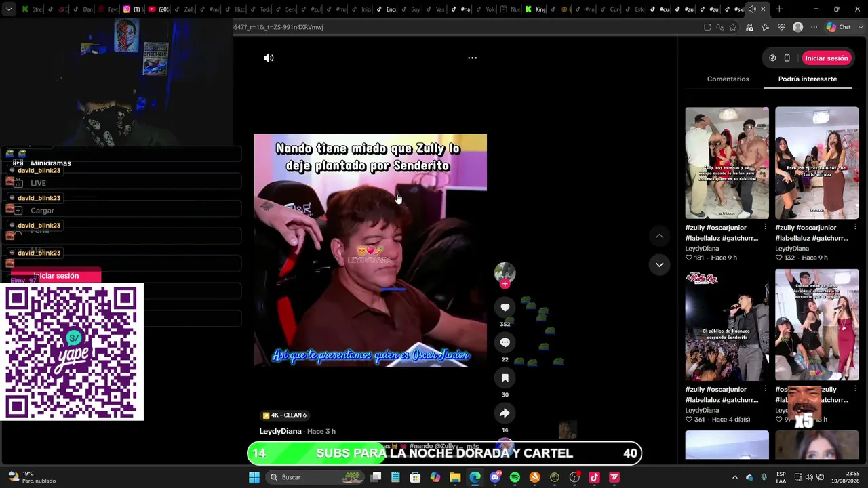Screen dimensions: 868x488
Task: Open the browser tab search dropdown
Action: point(9,9)
